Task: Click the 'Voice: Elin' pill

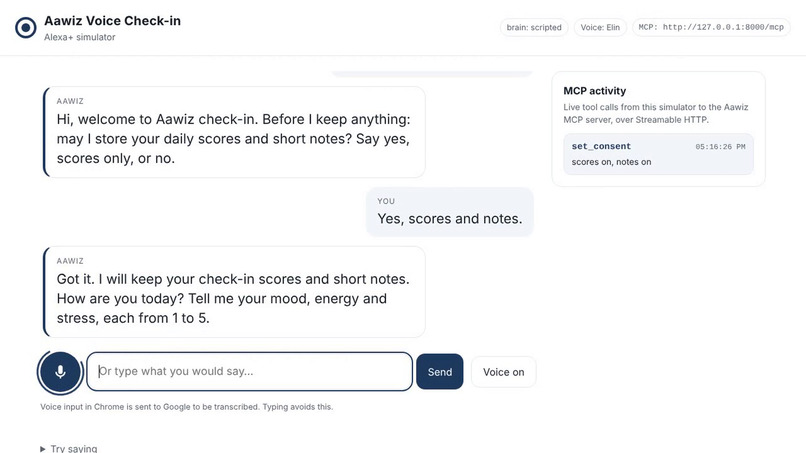Action: [x=600, y=27]
